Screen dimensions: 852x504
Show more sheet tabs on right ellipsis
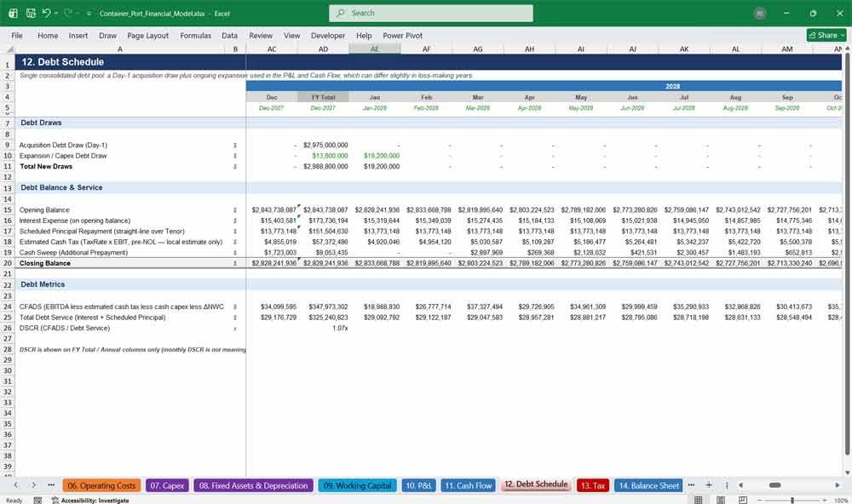pyautogui.click(x=691, y=485)
